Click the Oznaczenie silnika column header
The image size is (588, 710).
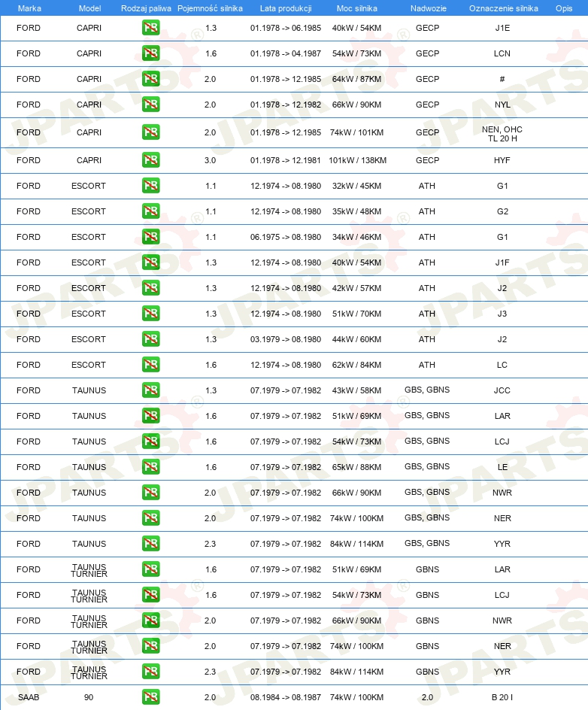pos(503,8)
